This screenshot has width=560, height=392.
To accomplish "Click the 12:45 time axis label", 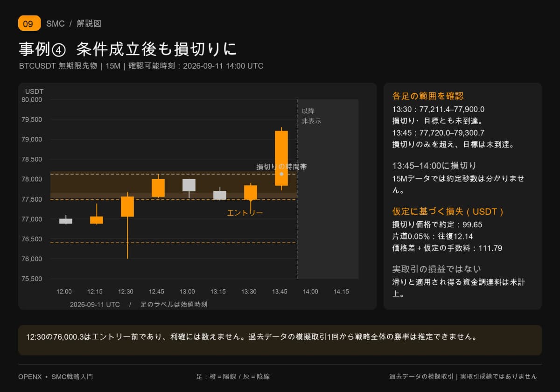I will [156, 292].
